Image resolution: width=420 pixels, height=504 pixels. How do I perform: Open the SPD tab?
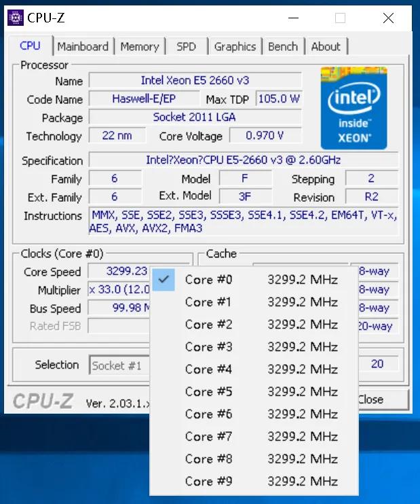pos(186,47)
